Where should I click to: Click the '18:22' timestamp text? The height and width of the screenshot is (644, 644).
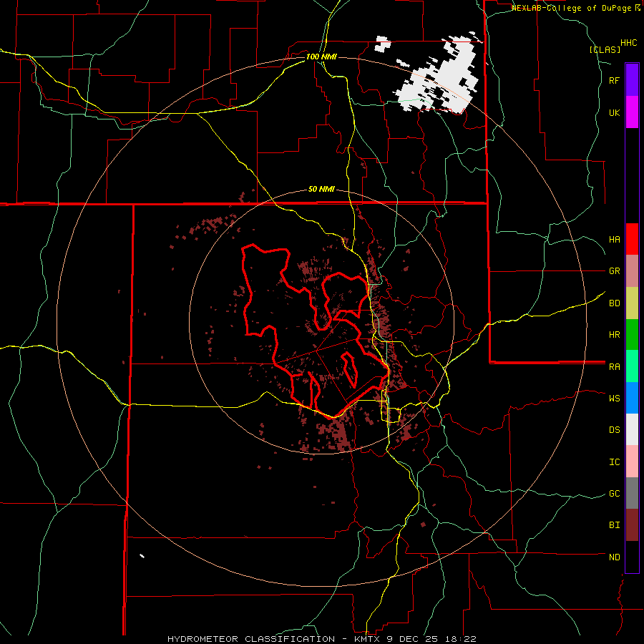coord(462,639)
